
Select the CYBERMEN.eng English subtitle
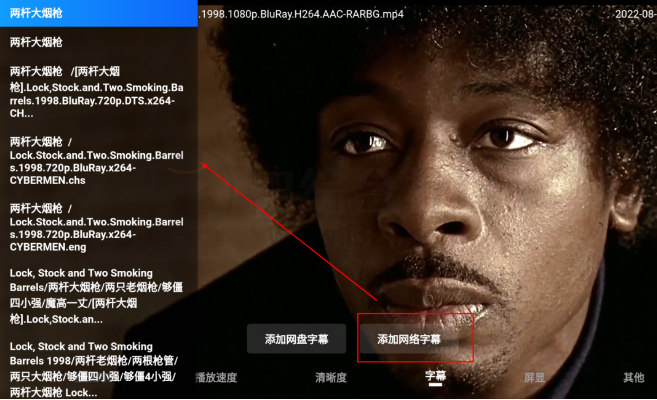(x=98, y=227)
